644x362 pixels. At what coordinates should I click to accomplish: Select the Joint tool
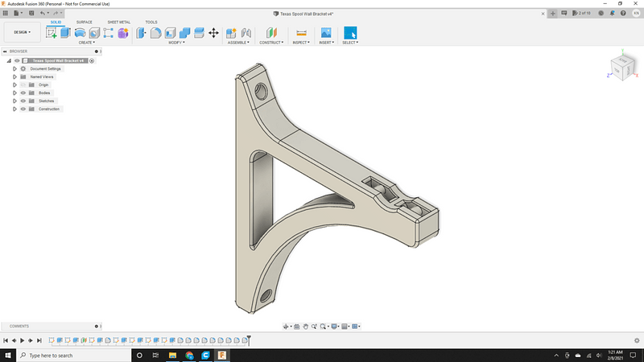246,33
